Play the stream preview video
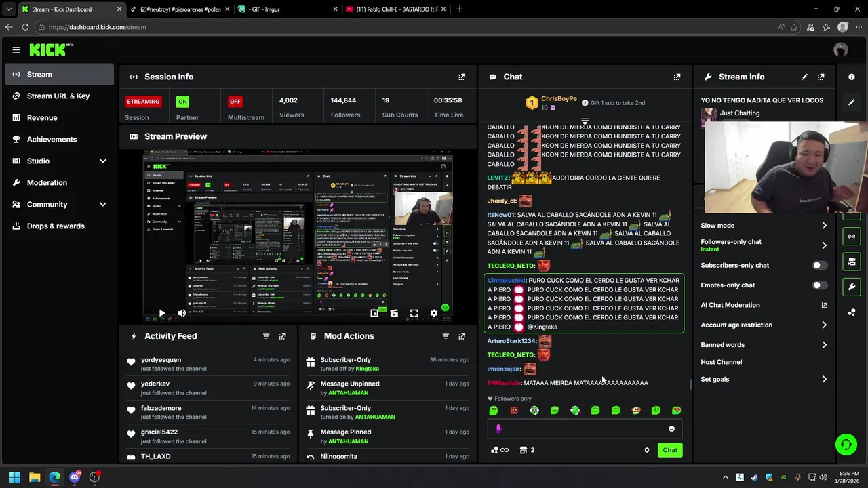 (x=161, y=313)
